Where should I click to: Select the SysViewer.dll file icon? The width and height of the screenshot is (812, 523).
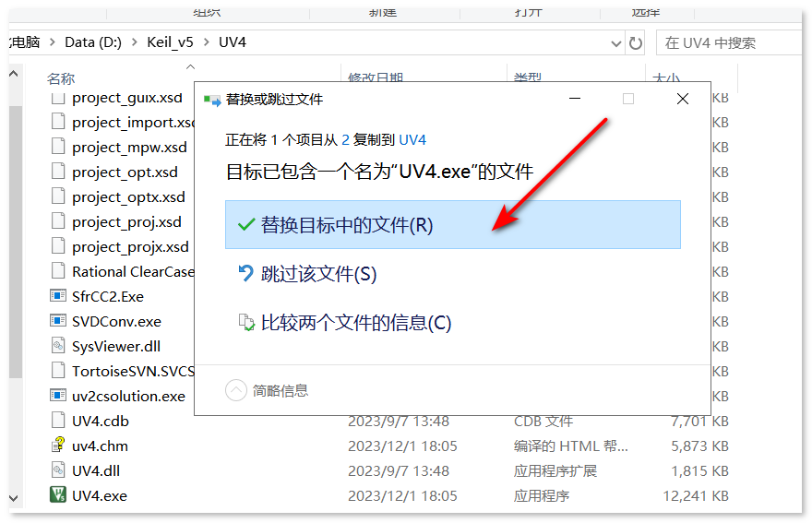click(x=58, y=346)
